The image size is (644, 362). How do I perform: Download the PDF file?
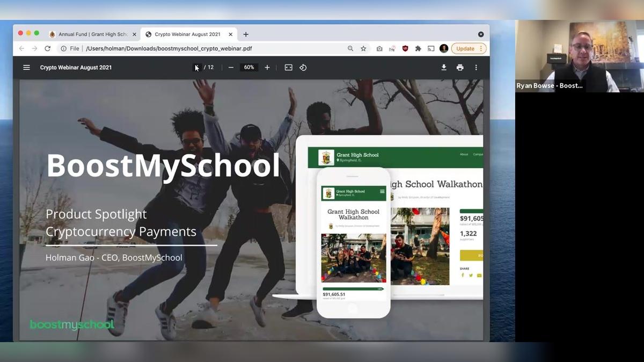tap(443, 67)
